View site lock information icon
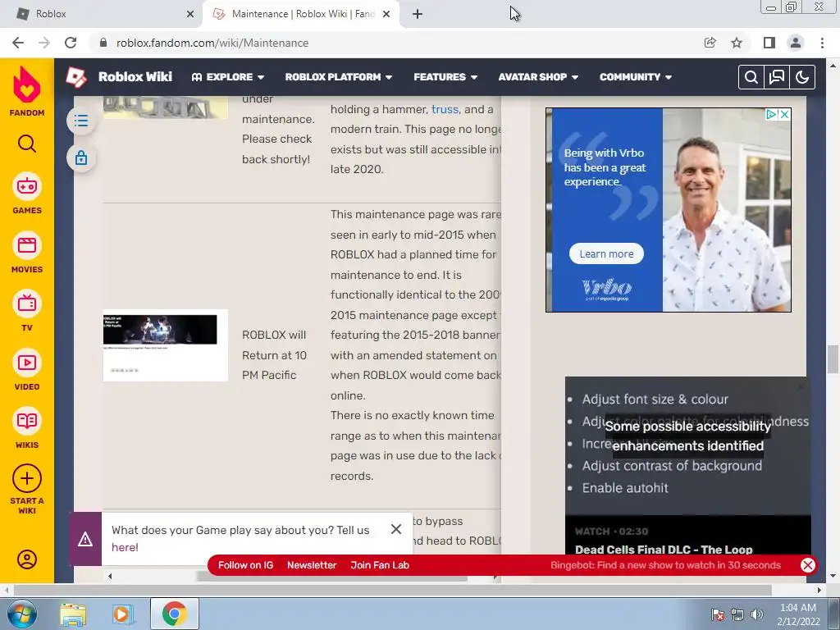The height and width of the screenshot is (630, 840). (x=103, y=43)
